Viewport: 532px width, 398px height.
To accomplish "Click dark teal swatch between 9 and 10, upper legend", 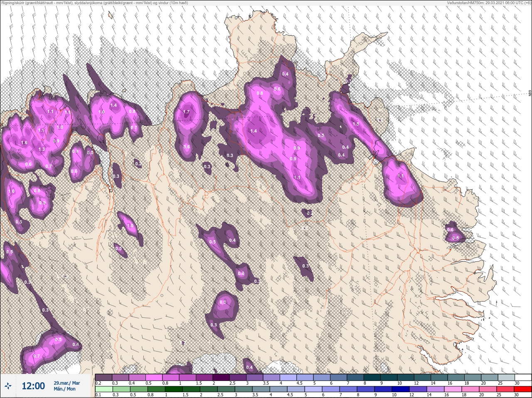I will pyautogui.click(x=389, y=377).
